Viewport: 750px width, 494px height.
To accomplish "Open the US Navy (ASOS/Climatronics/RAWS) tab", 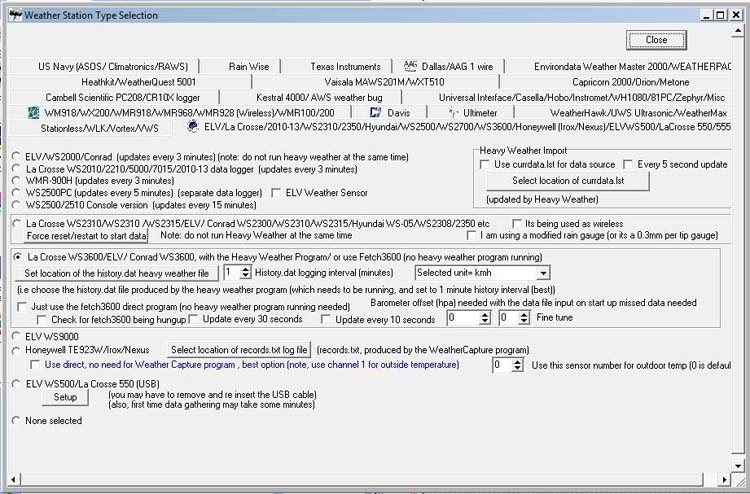I will pyautogui.click(x=113, y=66).
